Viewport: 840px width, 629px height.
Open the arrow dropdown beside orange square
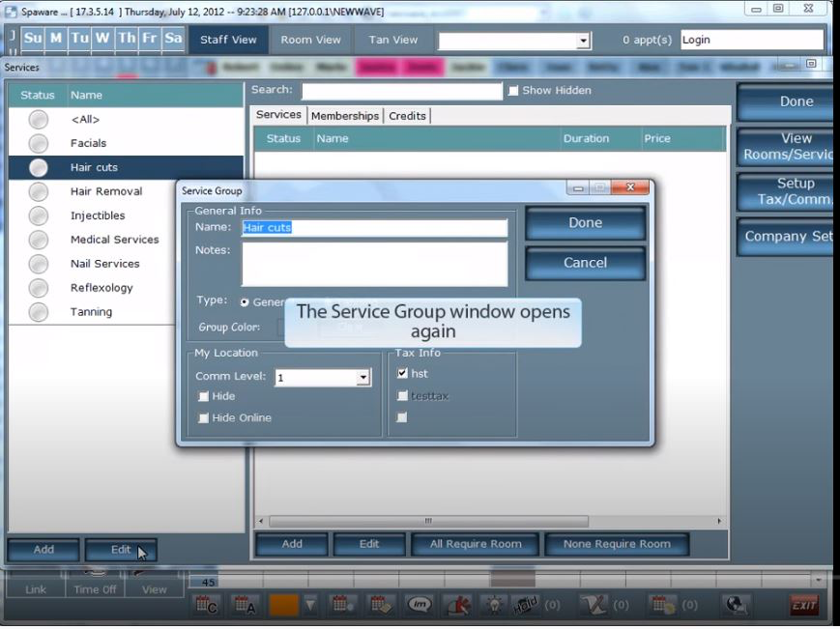(310, 605)
